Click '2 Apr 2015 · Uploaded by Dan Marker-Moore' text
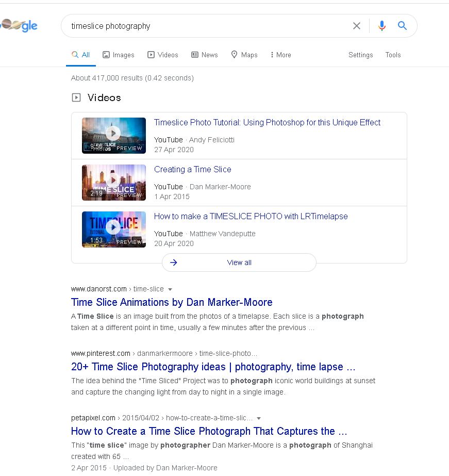This screenshot has height=476, width=449. (x=144, y=468)
